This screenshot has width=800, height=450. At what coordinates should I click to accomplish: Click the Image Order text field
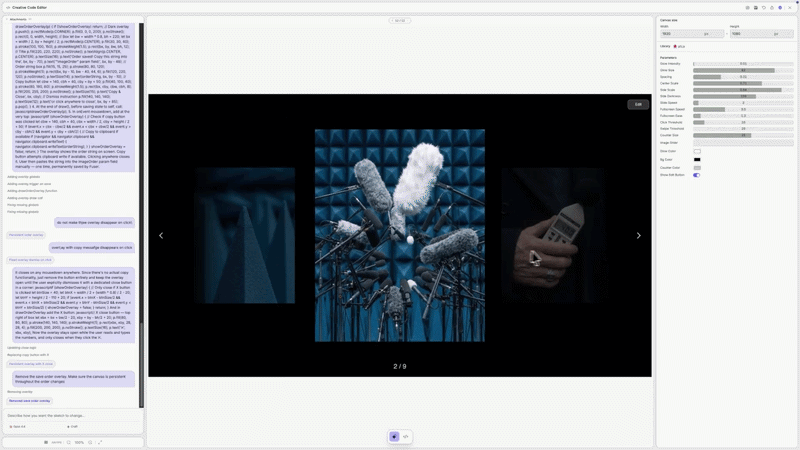point(743,143)
